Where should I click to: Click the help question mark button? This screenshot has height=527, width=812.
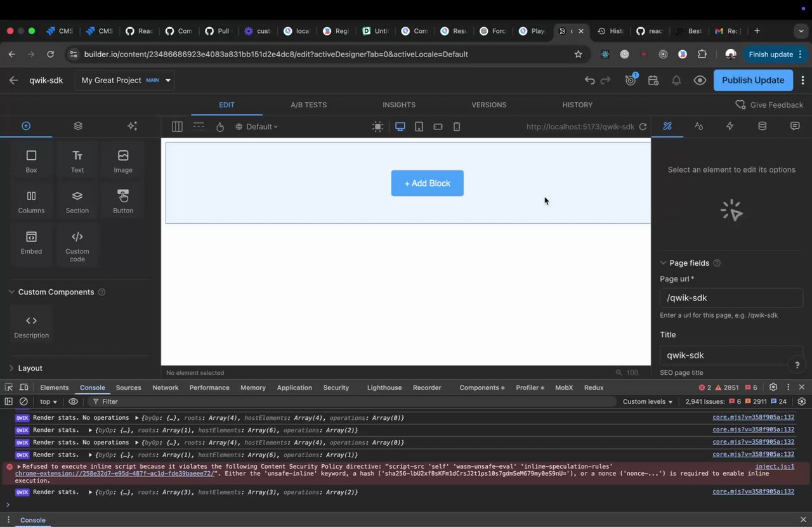click(x=797, y=365)
